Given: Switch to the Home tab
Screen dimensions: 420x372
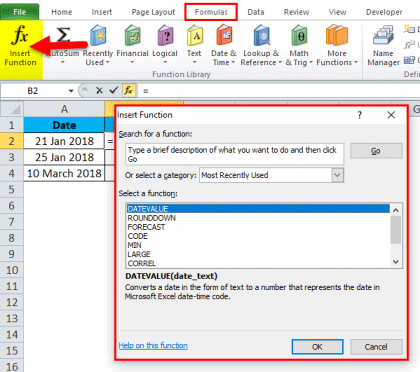Looking at the screenshot, I should 62,12.
